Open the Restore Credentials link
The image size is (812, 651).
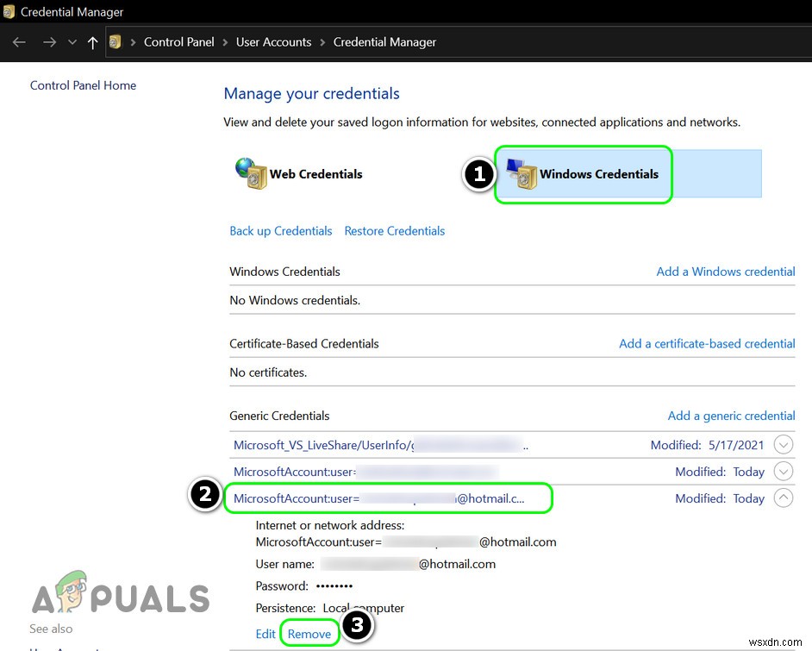click(x=394, y=230)
